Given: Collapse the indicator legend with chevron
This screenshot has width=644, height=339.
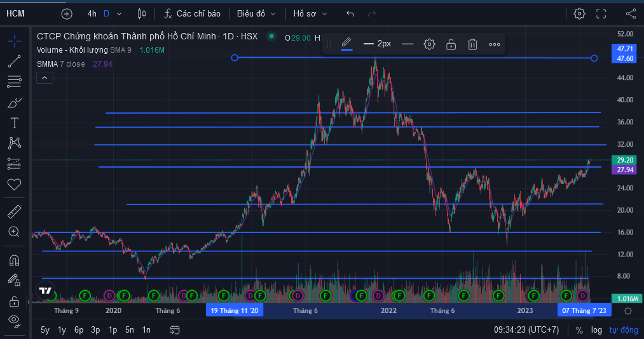Looking at the screenshot, I should coord(45,78).
